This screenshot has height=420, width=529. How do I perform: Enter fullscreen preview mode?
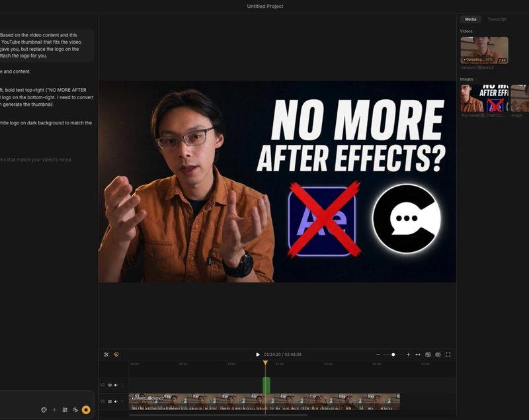point(448,355)
